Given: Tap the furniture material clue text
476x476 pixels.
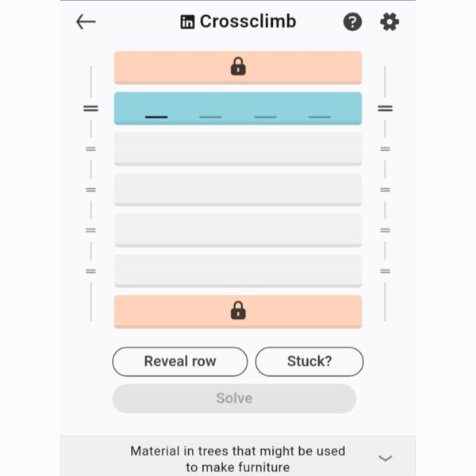Looking at the screenshot, I should 238,459.
